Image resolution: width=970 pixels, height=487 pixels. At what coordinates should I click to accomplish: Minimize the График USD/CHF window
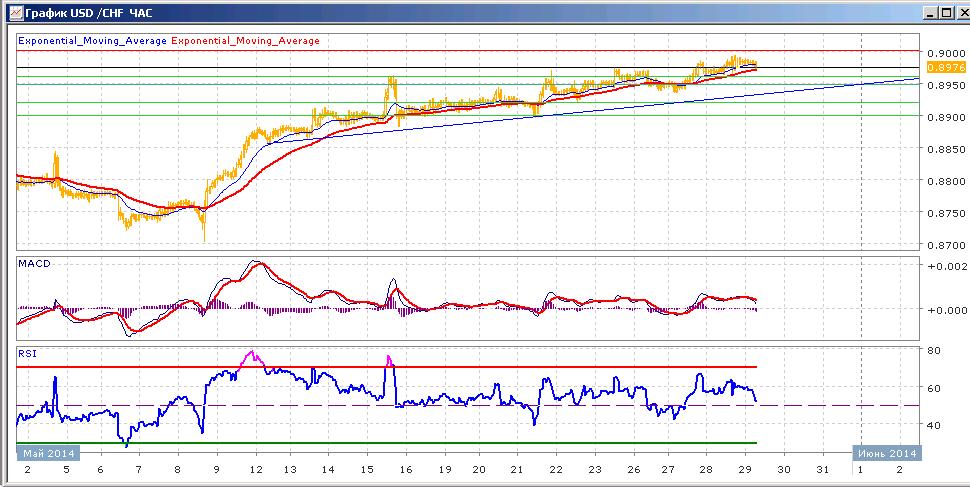(930, 12)
